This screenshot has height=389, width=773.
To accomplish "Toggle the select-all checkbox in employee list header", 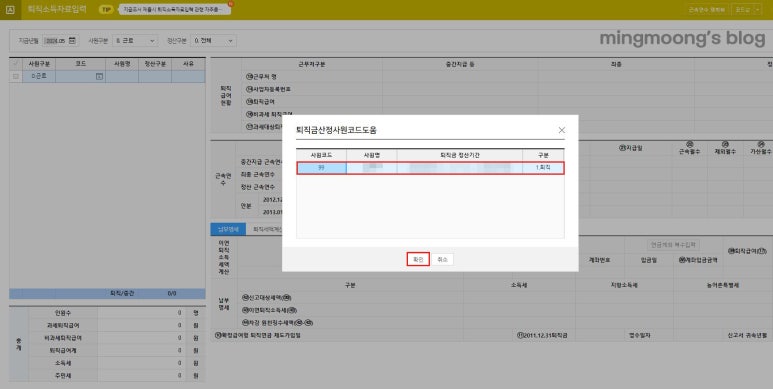I will (x=16, y=64).
